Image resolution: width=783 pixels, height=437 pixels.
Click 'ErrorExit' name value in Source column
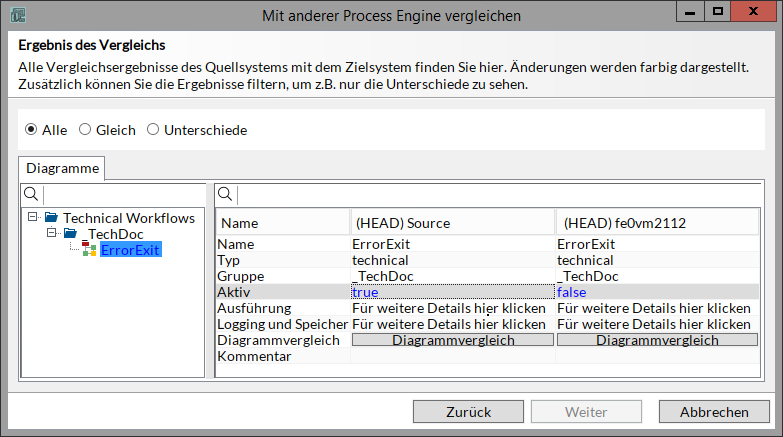point(381,244)
